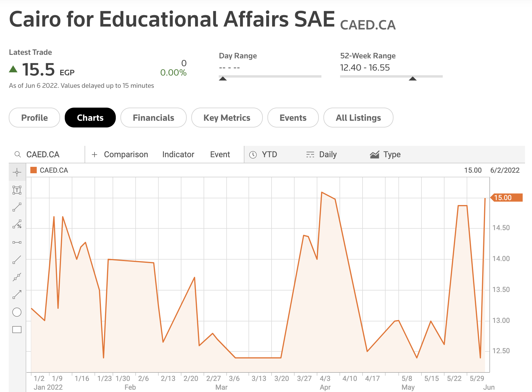Select the rectangle shape tool
The image size is (532, 392).
[17, 330]
